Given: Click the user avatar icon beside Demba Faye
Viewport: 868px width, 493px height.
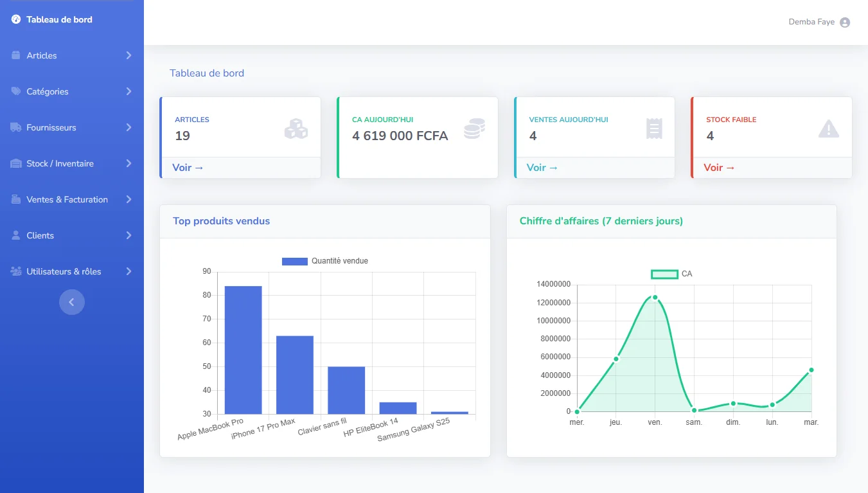Looking at the screenshot, I should pyautogui.click(x=845, y=22).
